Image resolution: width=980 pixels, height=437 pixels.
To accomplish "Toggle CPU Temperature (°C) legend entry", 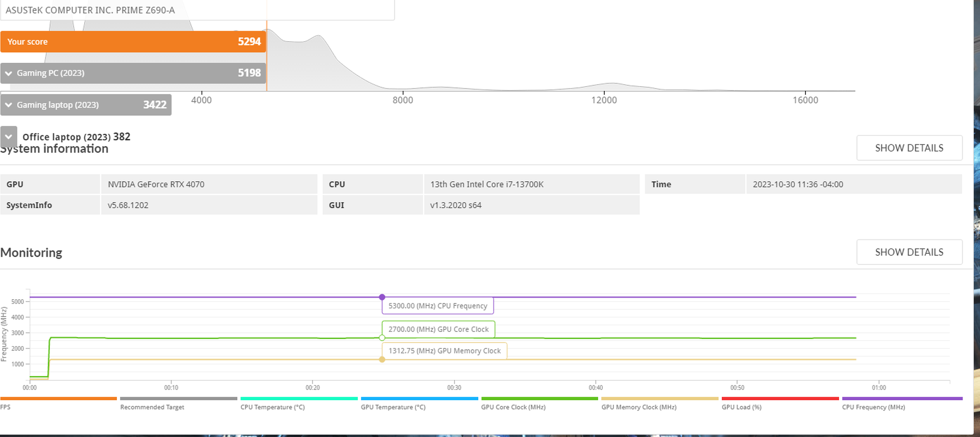I will (299, 403).
